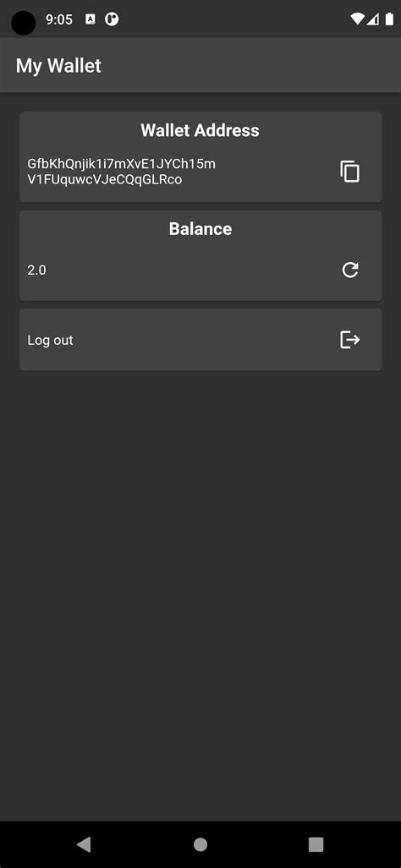This screenshot has width=401, height=868.
Task: Tap the log out arrow icon
Action: (350, 339)
